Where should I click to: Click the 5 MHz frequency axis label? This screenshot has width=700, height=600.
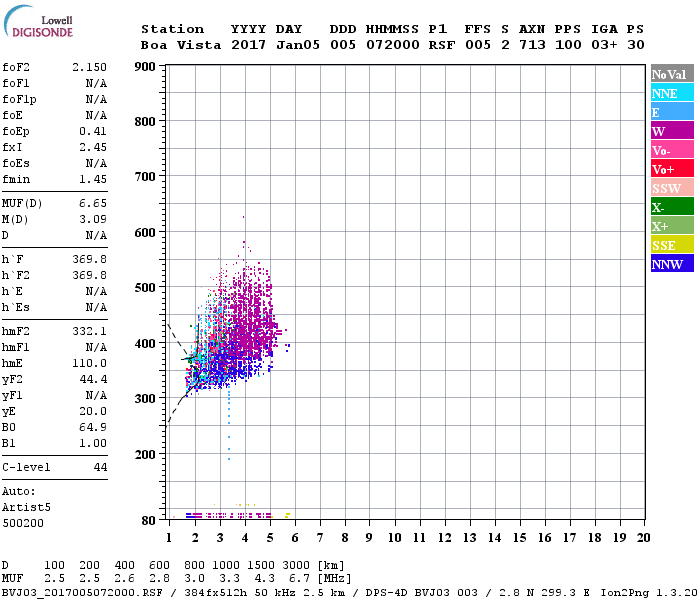[x=270, y=538]
